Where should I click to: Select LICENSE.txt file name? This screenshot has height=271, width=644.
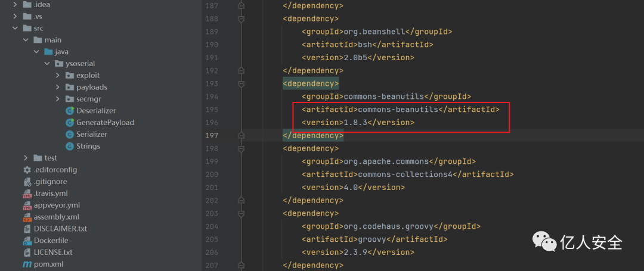click(53, 252)
